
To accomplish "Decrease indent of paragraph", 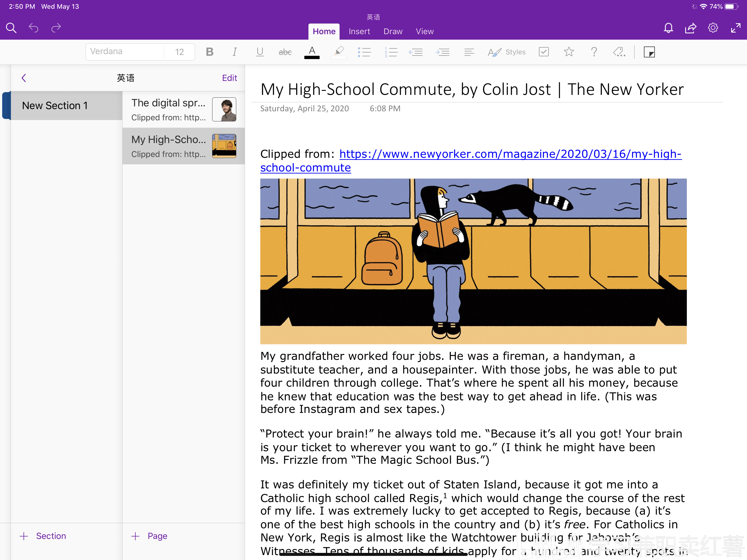I will pyautogui.click(x=416, y=52).
